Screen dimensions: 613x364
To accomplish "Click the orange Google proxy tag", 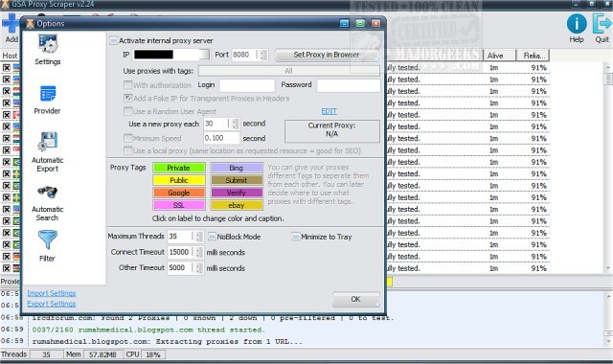I will pyautogui.click(x=179, y=193).
